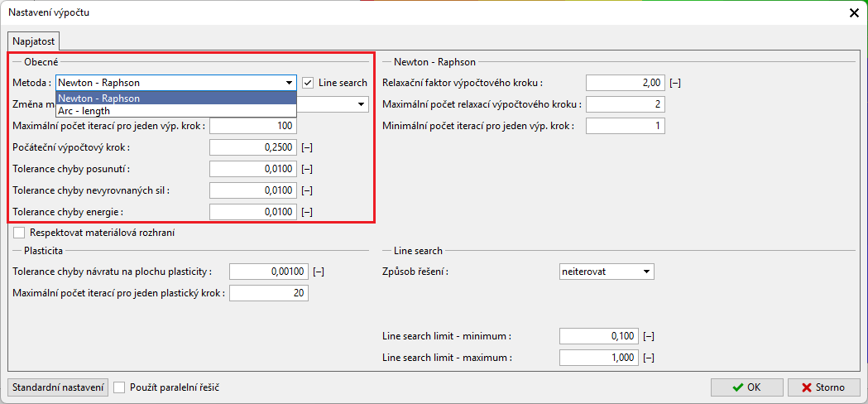Collapse the Metoda dropdown arrow
Image resolution: width=868 pixels, height=404 pixels.
pyautogui.click(x=289, y=83)
